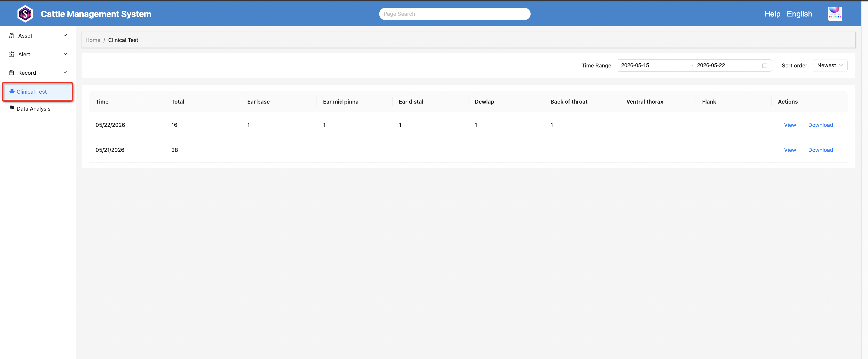Image resolution: width=868 pixels, height=359 pixels.
Task: Click the Time Range label
Action: click(597, 65)
